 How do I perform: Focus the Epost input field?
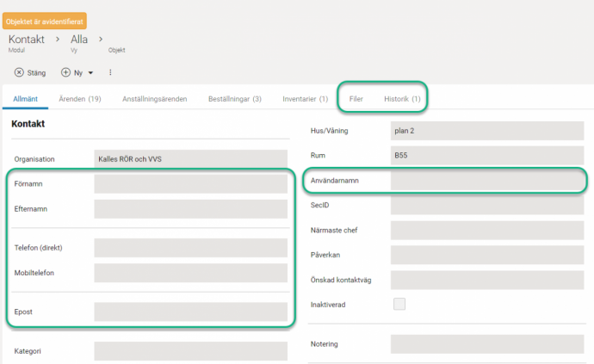[190, 312]
